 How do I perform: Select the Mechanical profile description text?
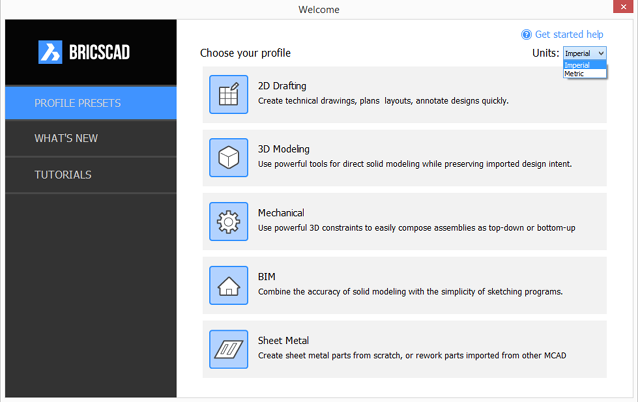(x=417, y=228)
